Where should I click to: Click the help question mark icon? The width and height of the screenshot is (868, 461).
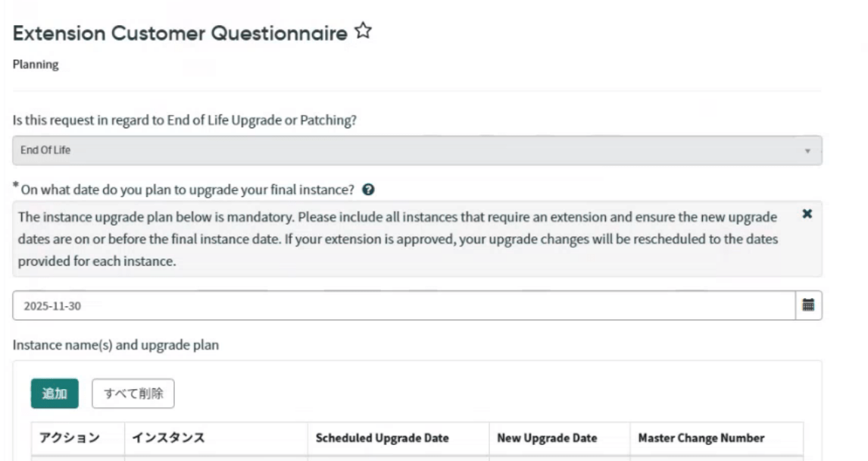[x=367, y=189]
